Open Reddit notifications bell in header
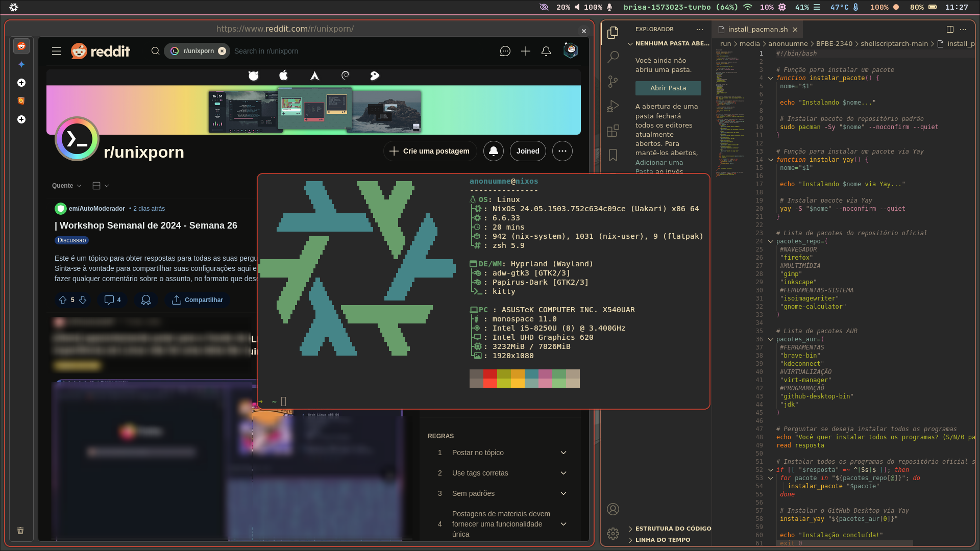The width and height of the screenshot is (980, 551). [546, 51]
